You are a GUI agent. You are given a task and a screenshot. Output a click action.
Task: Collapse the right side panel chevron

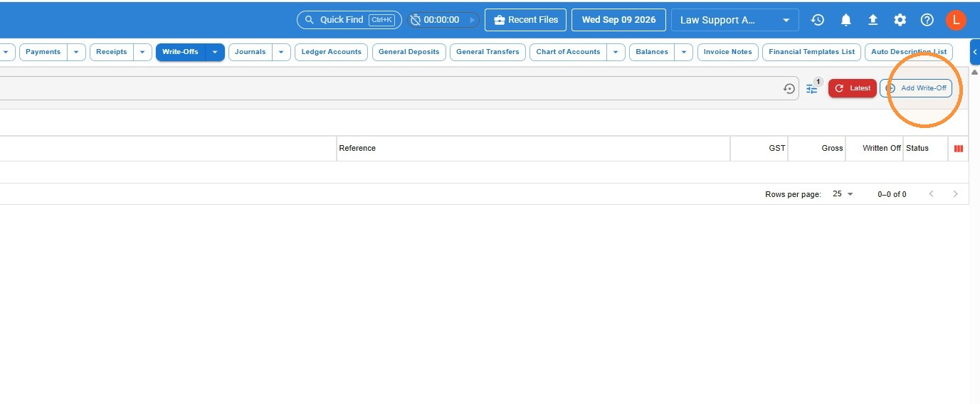point(975,52)
